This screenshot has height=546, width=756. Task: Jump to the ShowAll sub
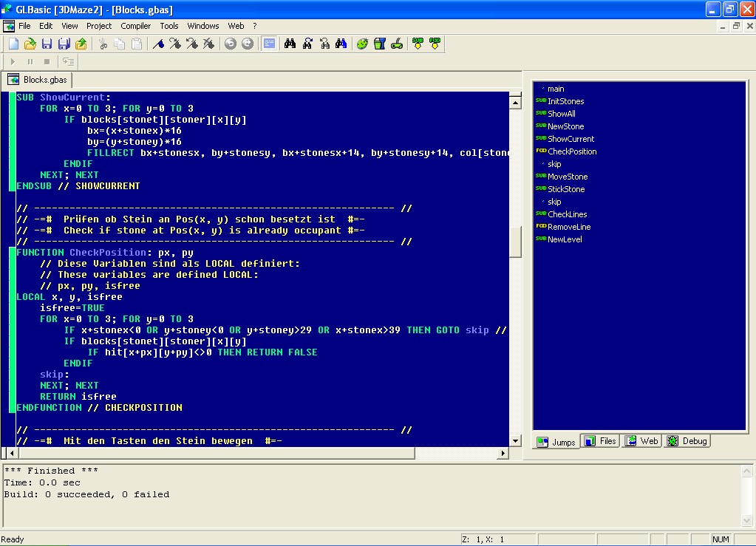[x=561, y=114]
